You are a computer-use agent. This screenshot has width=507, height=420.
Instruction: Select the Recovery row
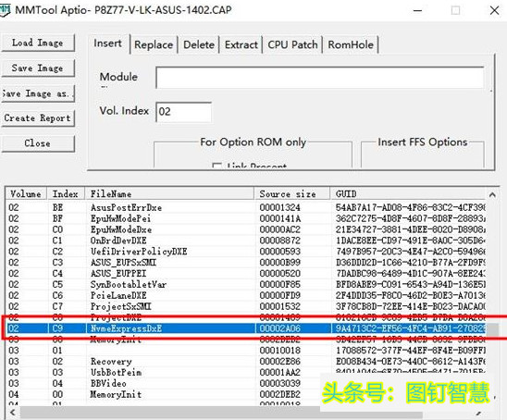pos(246,362)
